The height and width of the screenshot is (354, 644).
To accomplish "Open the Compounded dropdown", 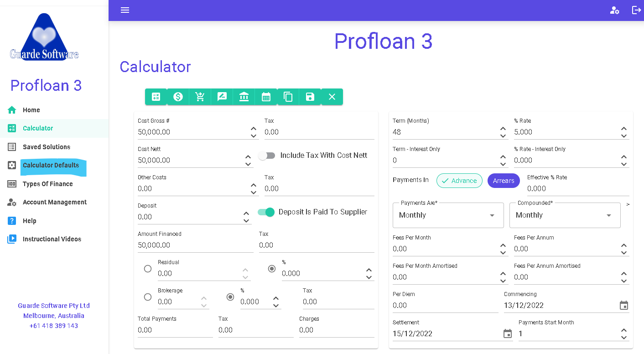I will click(565, 215).
